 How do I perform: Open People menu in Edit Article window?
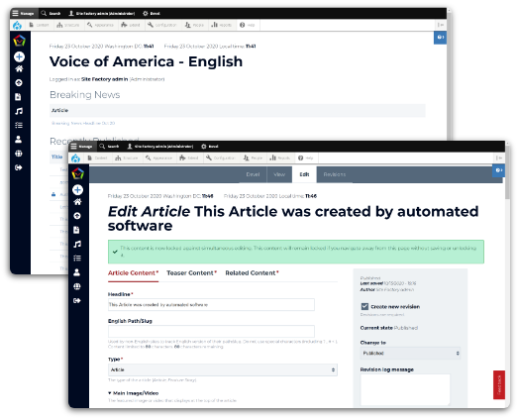tap(253, 157)
